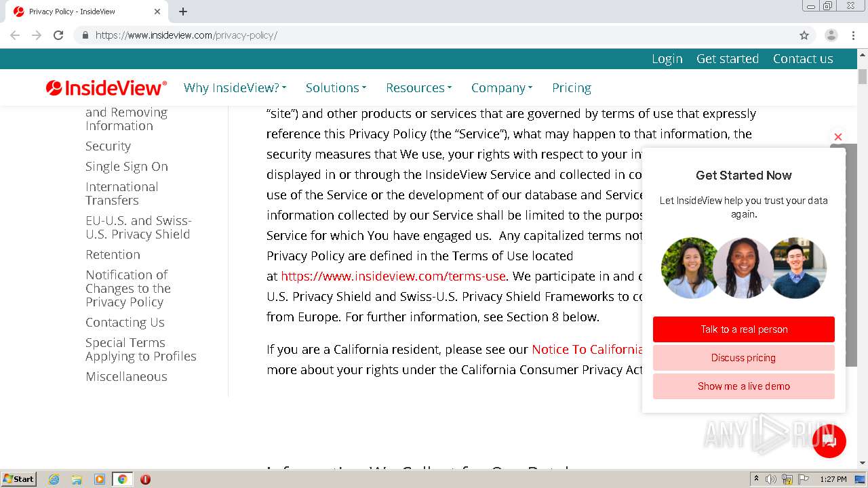
Task: Dismiss the Get Started Now popup
Action: point(838,137)
